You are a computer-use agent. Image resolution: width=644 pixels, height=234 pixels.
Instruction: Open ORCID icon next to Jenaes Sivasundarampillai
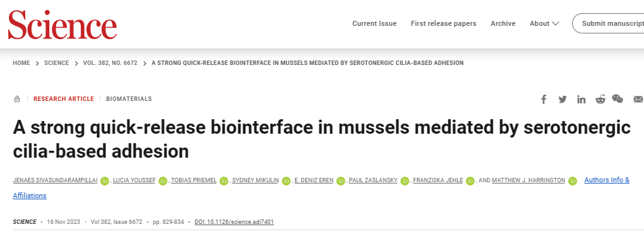104,180
